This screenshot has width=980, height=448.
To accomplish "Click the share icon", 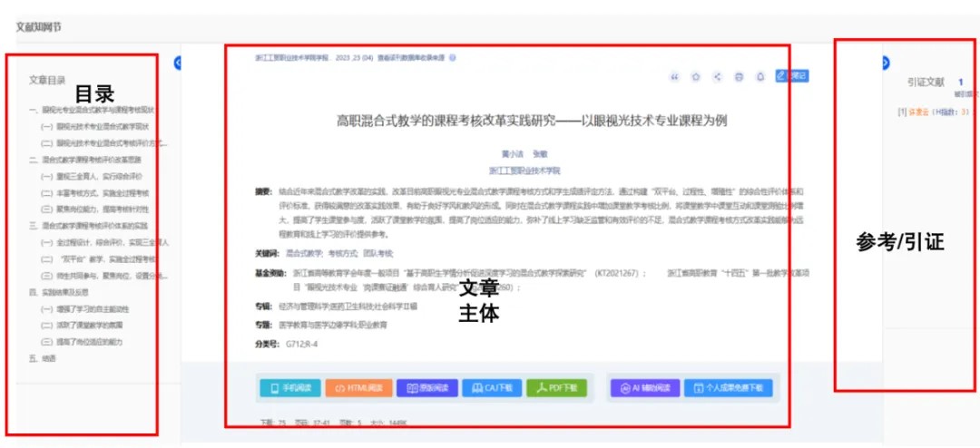I will pyautogui.click(x=717, y=77).
